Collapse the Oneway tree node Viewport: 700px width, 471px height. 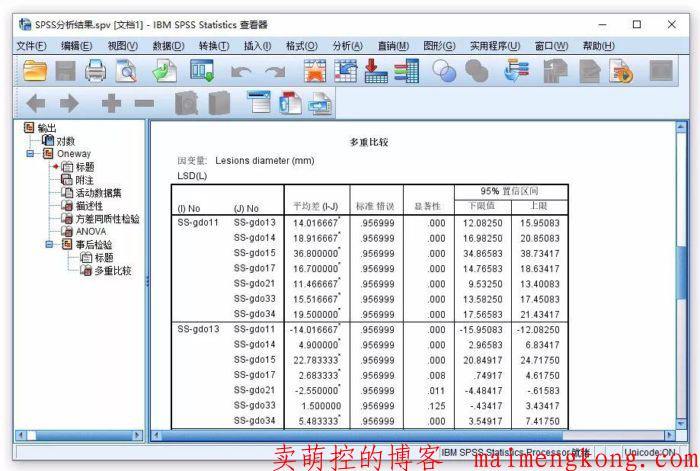click(32, 154)
